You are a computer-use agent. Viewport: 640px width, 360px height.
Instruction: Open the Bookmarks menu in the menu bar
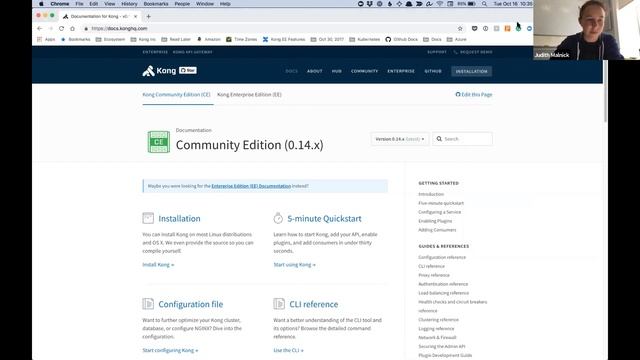click(x=156, y=4)
